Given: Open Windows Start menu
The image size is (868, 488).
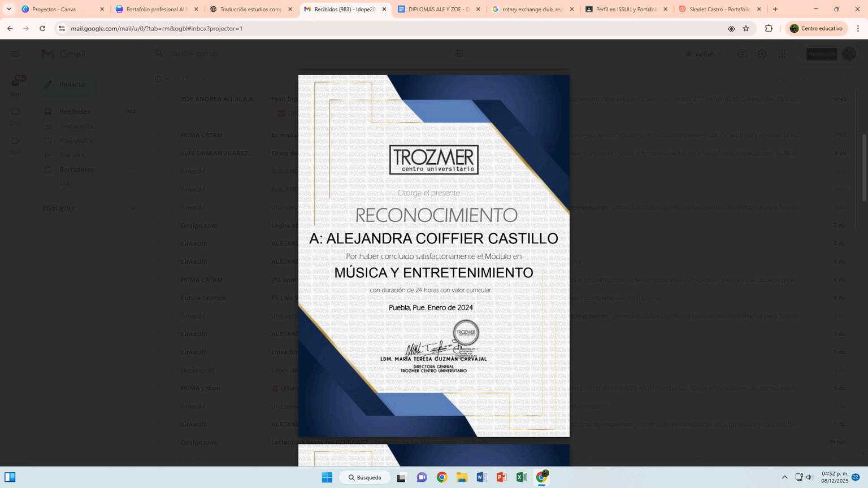Looking at the screenshot, I should point(327,477).
